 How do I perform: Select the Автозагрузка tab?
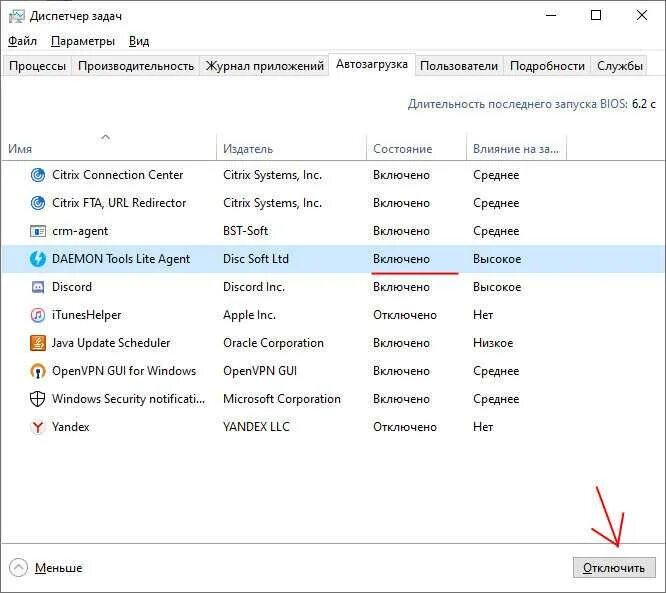click(372, 64)
